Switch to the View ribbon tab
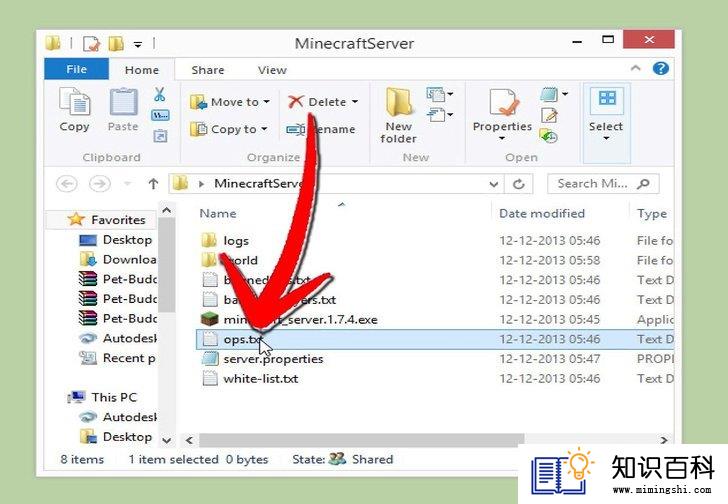Screen dimensions: 728x504 [272, 70]
